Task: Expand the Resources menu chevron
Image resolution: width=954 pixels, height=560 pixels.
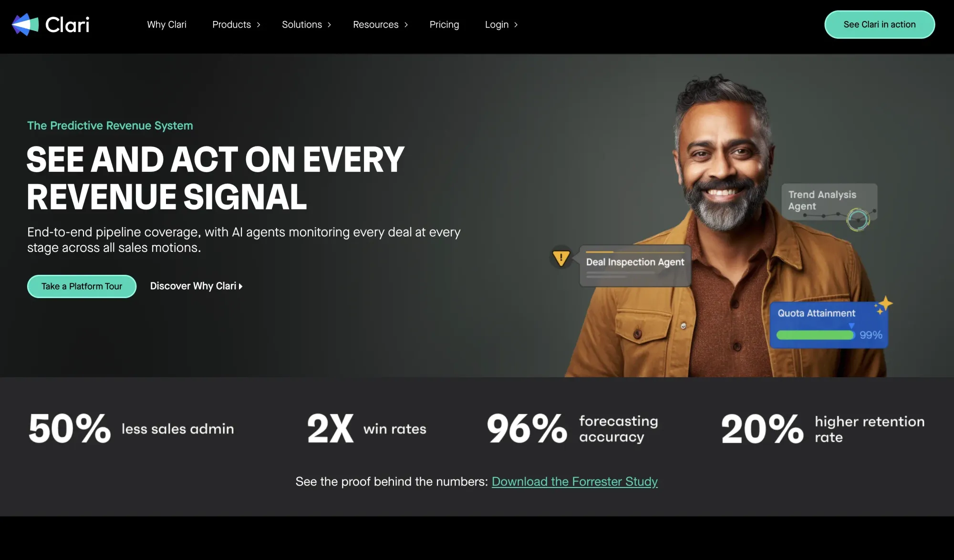Action: (x=406, y=25)
